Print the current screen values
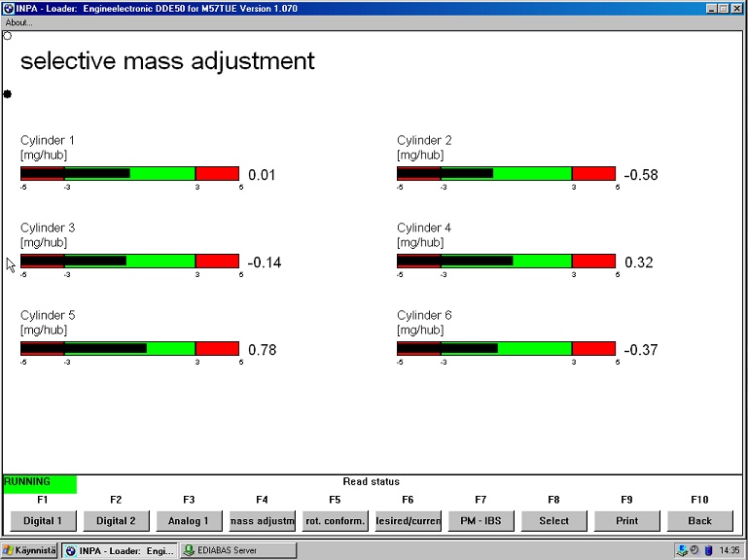This screenshot has height=560, width=748. [x=626, y=521]
